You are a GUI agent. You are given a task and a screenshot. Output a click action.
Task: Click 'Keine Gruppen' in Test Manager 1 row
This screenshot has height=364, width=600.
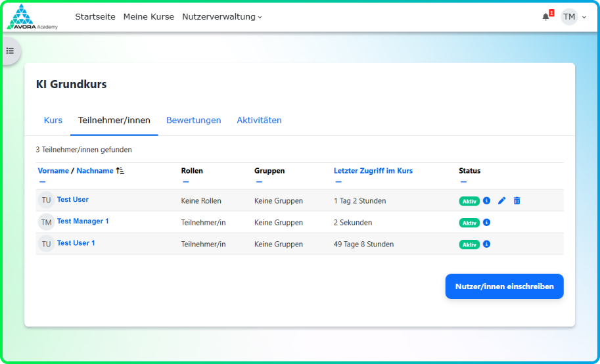(279, 223)
